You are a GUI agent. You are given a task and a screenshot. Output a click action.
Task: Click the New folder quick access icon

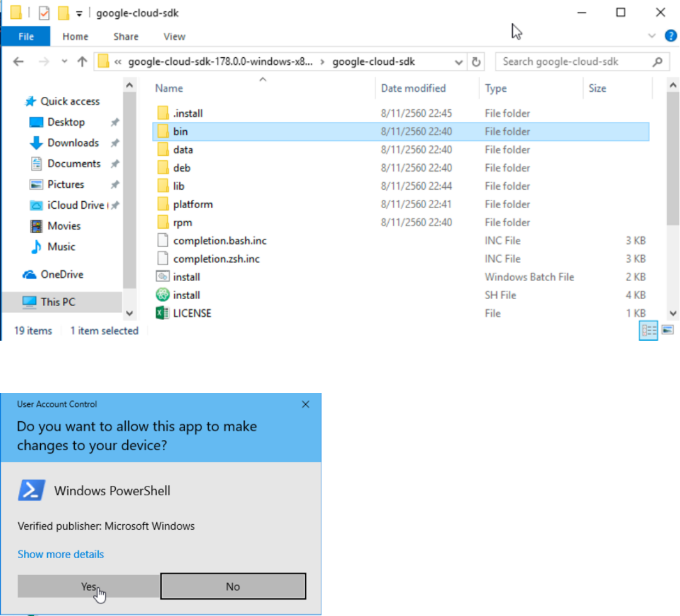tap(64, 13)
